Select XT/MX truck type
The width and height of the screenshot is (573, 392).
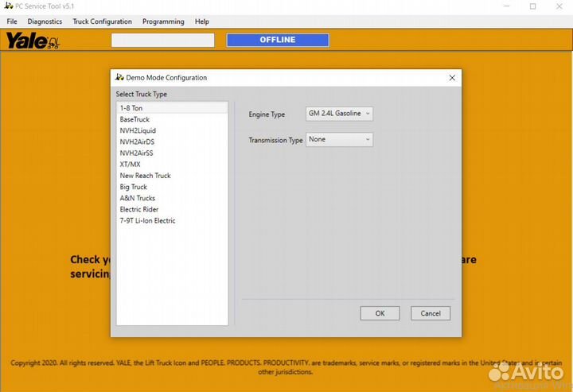172,165
